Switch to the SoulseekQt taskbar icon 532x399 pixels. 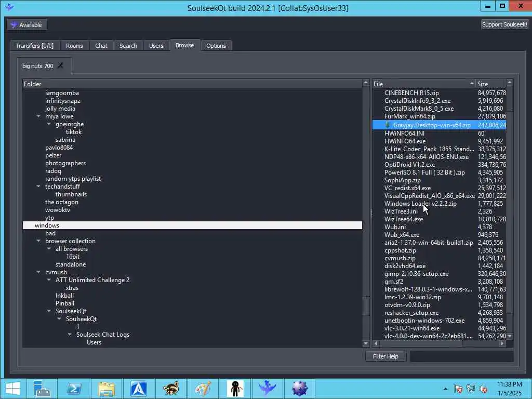pyautogui.click(x=268, y=389)
